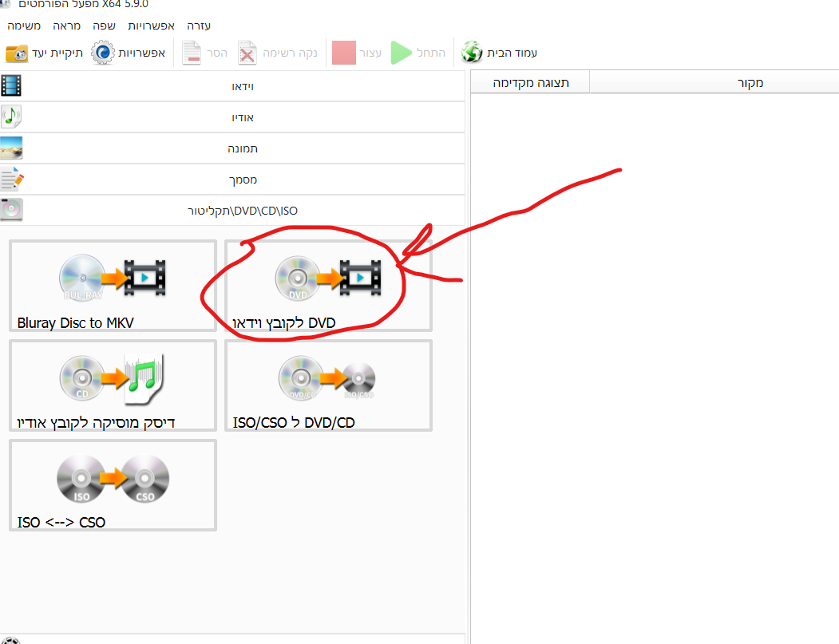The width and height of the screenshot is (839, 644).
Task: Open the אפשרויות menu in the menu bar
Action: (x=151, y=26)
